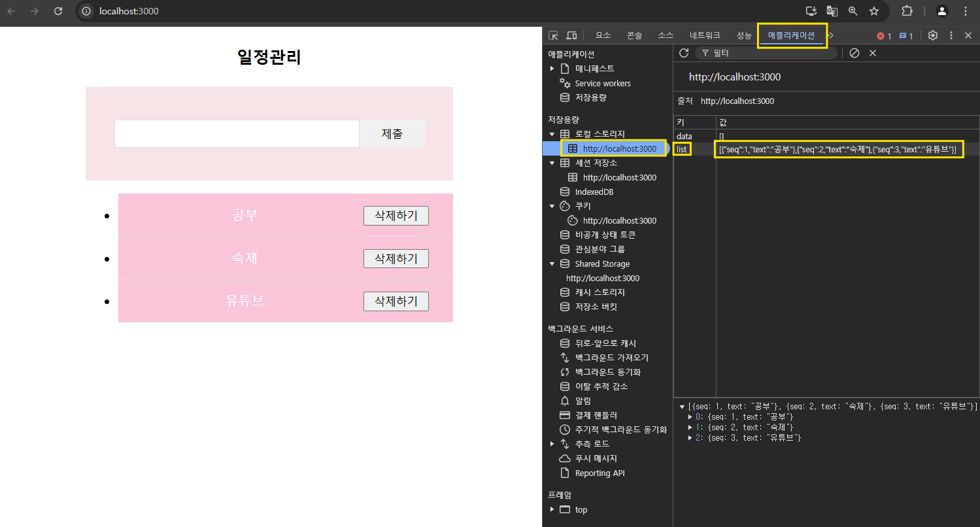The height and width of the screenshot is (527, 980).
Task: Expand the 추측 로드 tree node
Action: click(552, 444)
